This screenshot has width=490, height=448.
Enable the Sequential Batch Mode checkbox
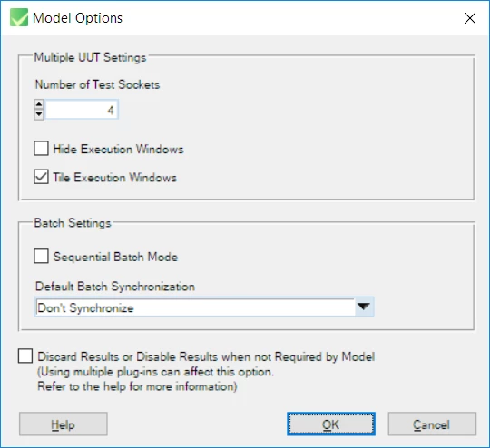[41, 256]
